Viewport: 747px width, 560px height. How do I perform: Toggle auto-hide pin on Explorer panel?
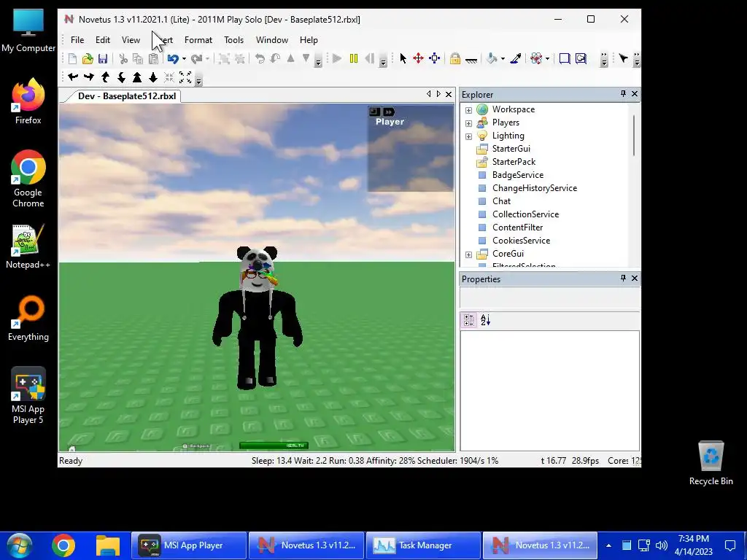click(x=623, y=94)
